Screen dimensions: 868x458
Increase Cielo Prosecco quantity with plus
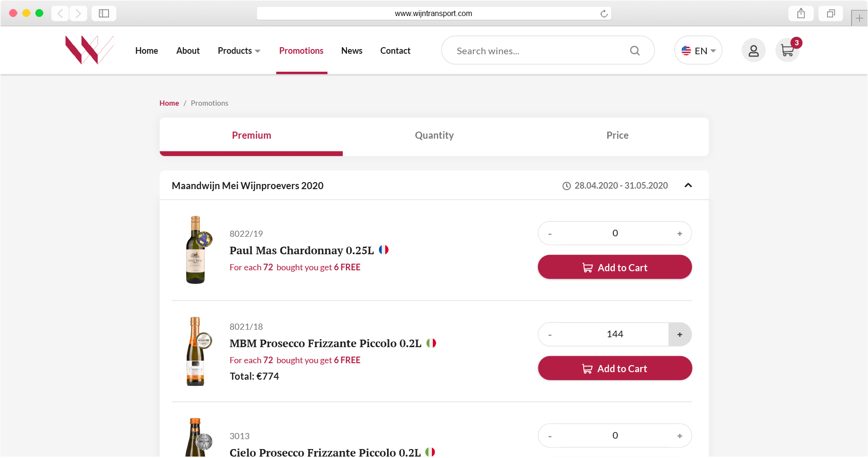coord(679,436)
